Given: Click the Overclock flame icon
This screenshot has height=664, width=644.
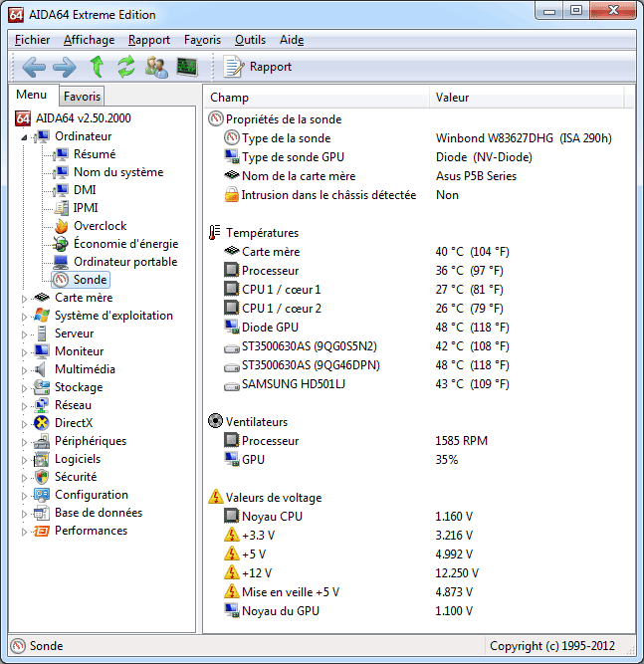Looking at the screenshot, I should [62, 226].
